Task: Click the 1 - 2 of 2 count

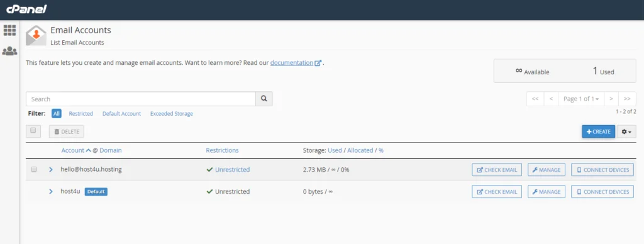Action: point(626,112)
